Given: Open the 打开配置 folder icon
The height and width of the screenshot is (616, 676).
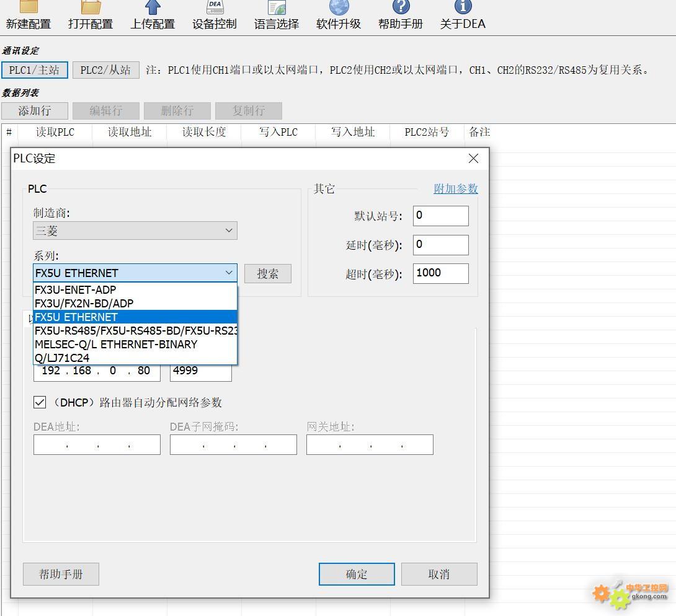Looking at the screenshot, I should coord(91,7).
